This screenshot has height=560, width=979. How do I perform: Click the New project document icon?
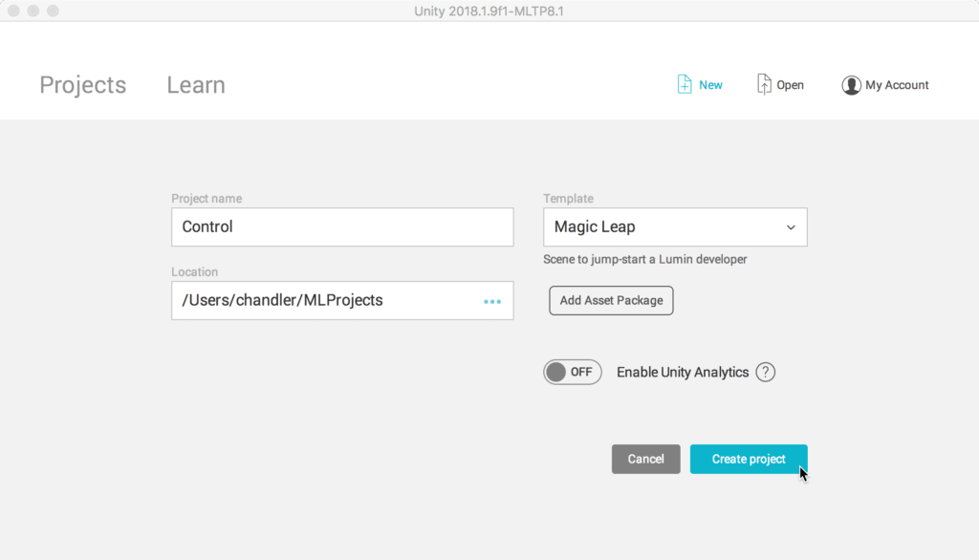(685, 85)
